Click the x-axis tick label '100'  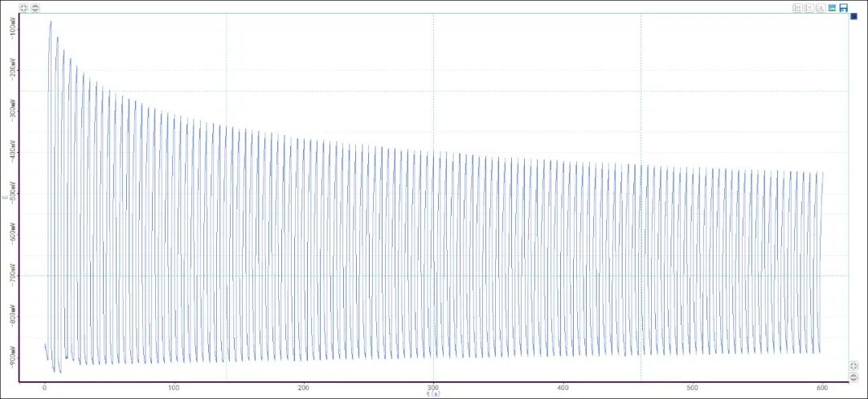point(174,388)
